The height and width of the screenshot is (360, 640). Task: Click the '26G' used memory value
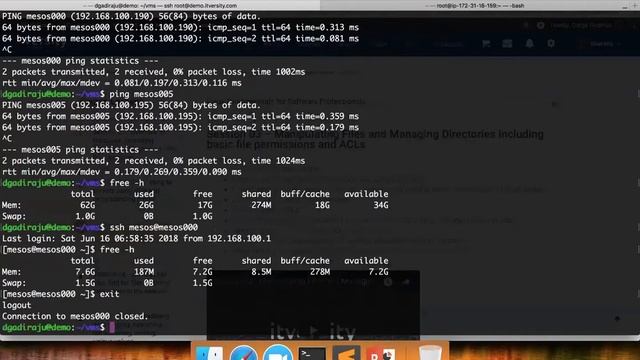click(x=146, y=205)
